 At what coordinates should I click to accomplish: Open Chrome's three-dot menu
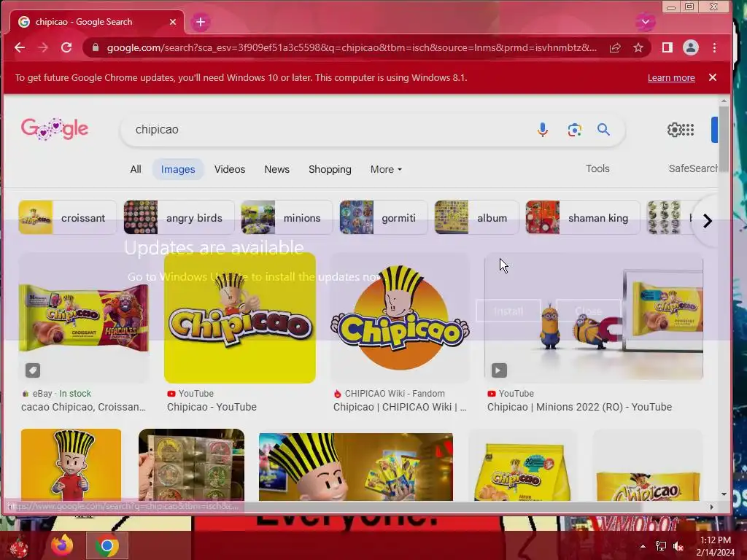pos(714,47)
